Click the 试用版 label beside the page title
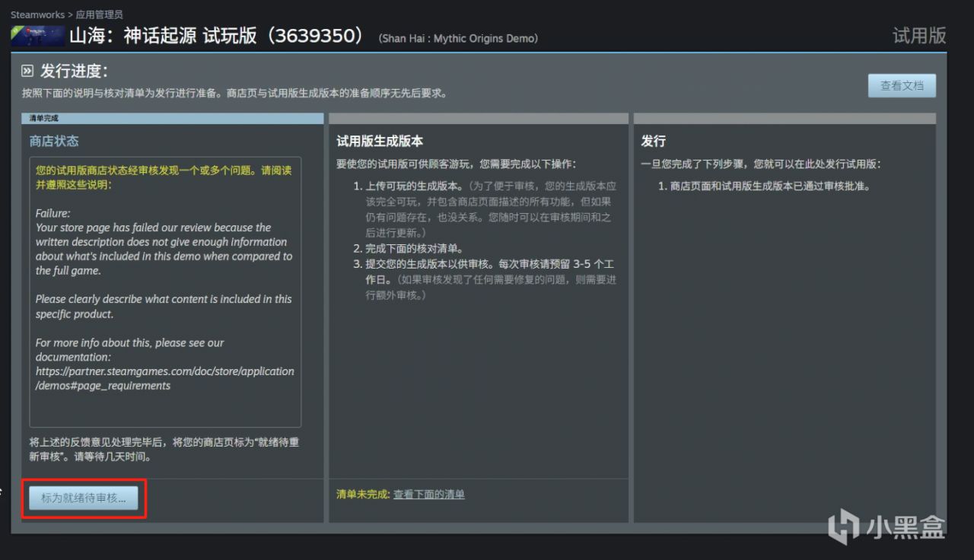This screenshot has width=974, height=560. 919,36
